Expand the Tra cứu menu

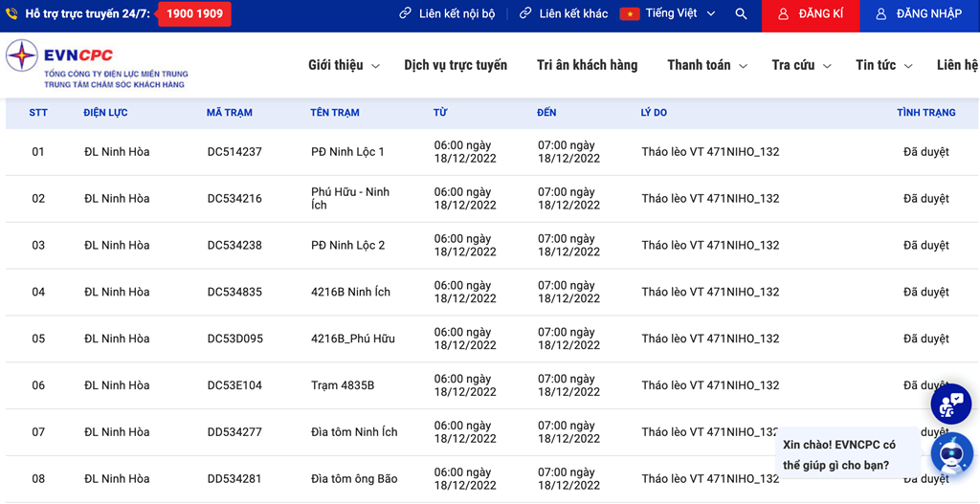click(x=801, y=65)
